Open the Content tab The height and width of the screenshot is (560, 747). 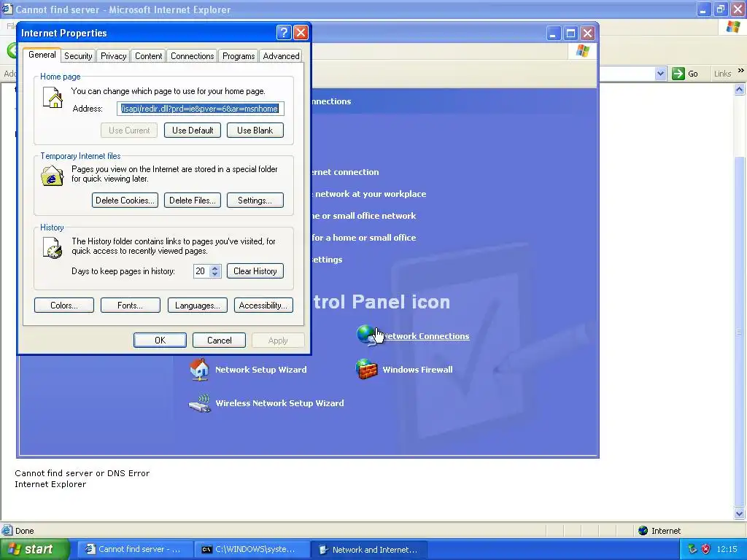pyautogui.click(x=148, y=56)
